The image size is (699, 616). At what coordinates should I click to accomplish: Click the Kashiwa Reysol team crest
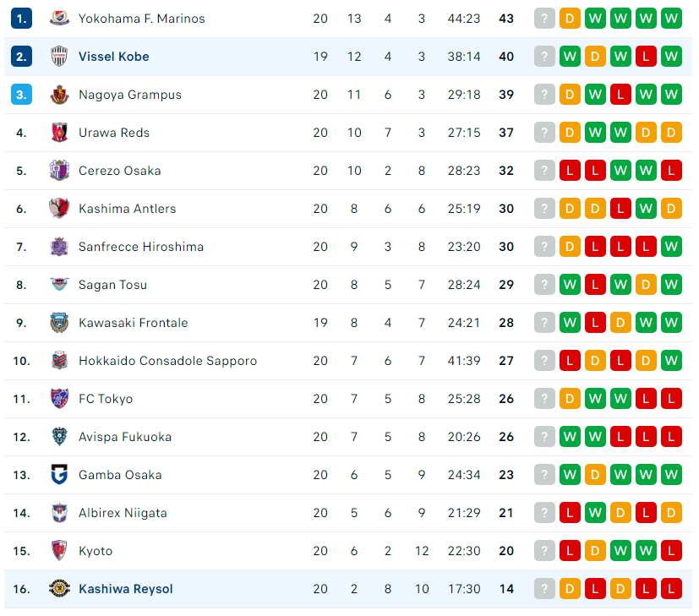[59, 589]
